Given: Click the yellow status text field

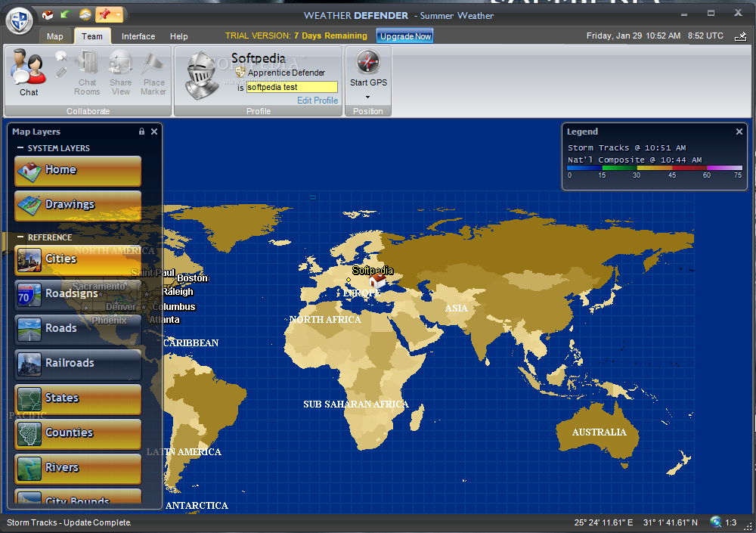Looking at the screenshot, I should coord(292,87).
